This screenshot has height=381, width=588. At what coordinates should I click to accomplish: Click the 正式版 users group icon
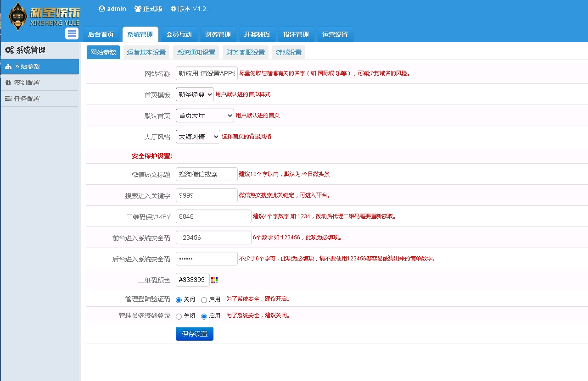point(138,9)
